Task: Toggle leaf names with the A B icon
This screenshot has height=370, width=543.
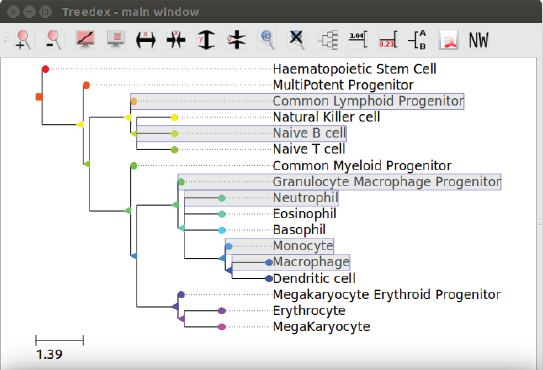Action: point(418,39)
